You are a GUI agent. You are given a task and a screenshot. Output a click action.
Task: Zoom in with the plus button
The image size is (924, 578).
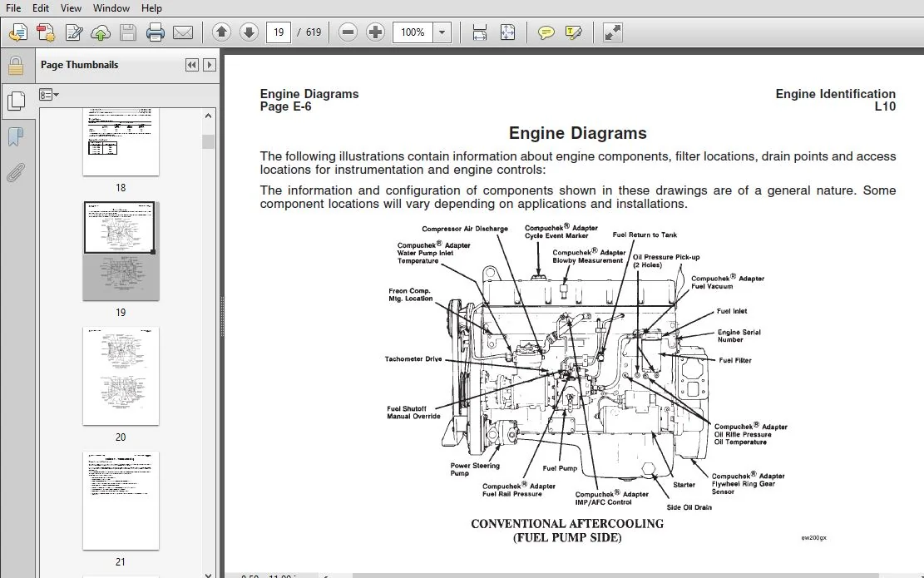coord(375,32)
